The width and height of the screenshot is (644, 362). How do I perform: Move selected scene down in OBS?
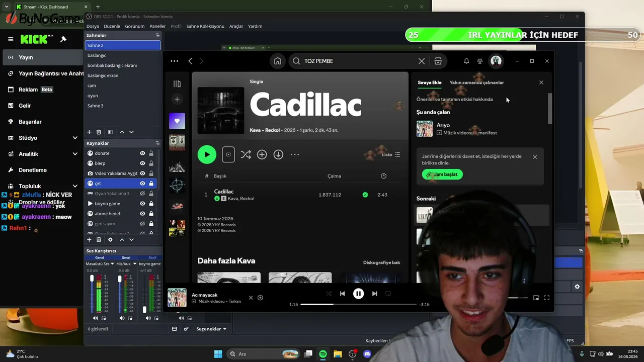(131, 132)
